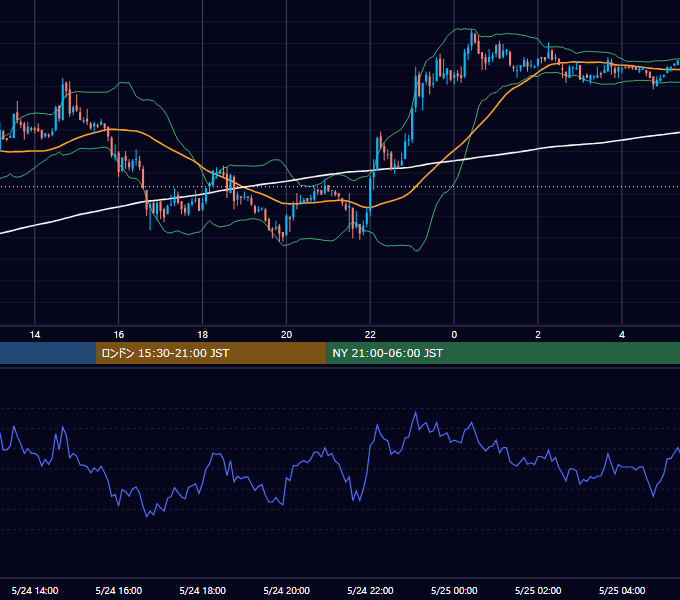The width and height of the screenshot is (680, 600).
Task: Click the '5/24 22:00' oscillator axis label
Action: (x=370, y=590)
